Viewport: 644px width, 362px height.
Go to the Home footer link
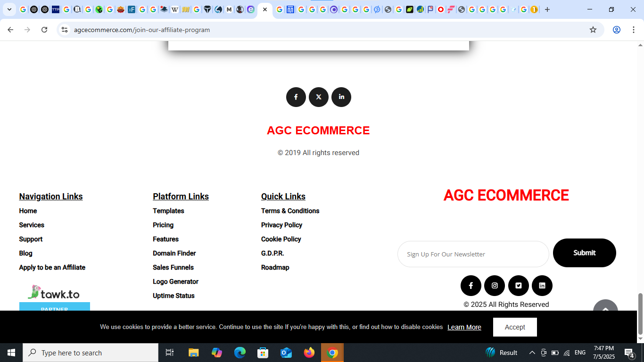(x=28, y=211)
